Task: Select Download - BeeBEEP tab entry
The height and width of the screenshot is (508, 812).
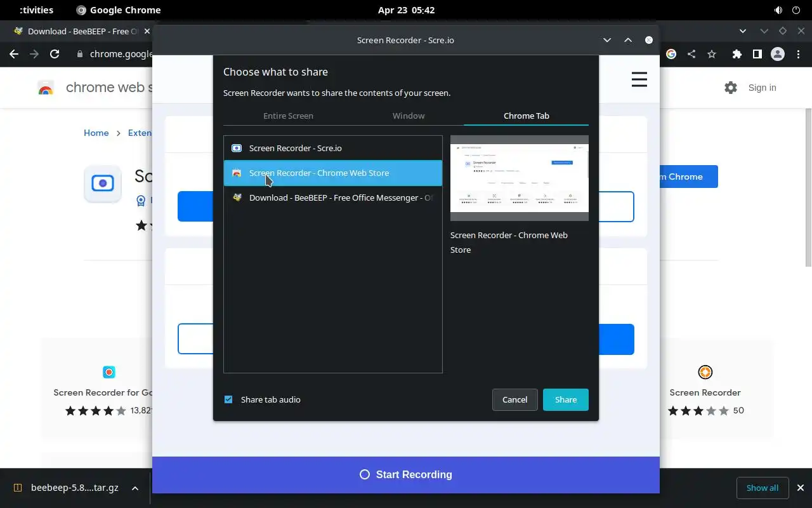Action: pyautogui.click(x=333, y=197)
